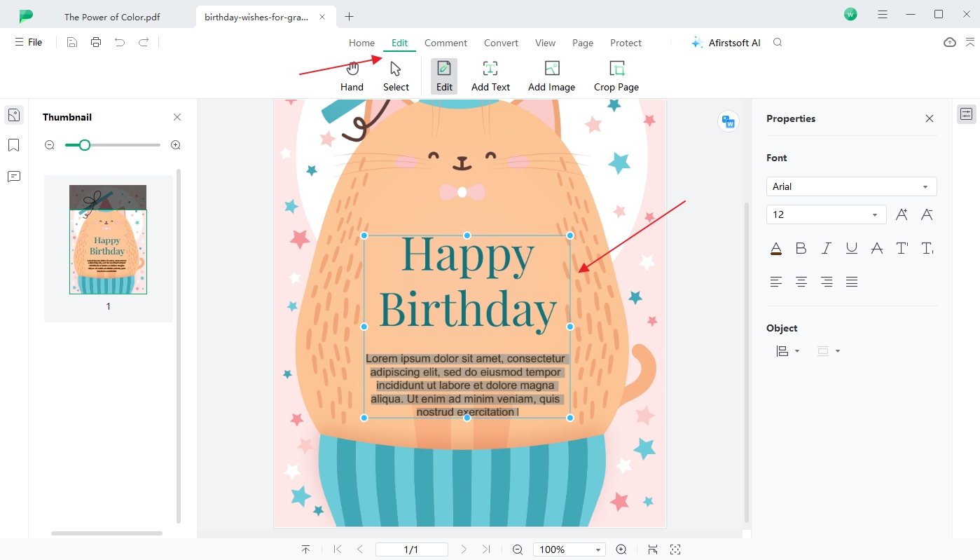Viewport: 980px width, 560px height.
Task: Click the Add Image tool
Action: (x=551, y=76)
